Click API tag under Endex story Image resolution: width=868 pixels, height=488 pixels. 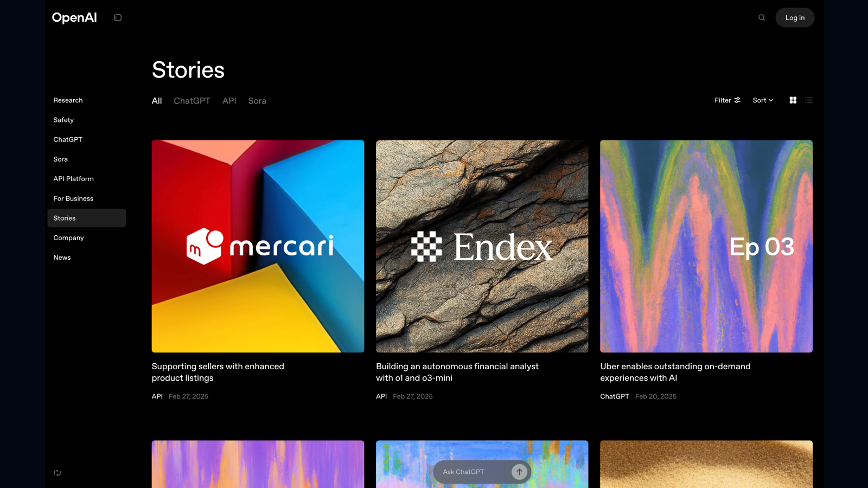click(381, 396)
